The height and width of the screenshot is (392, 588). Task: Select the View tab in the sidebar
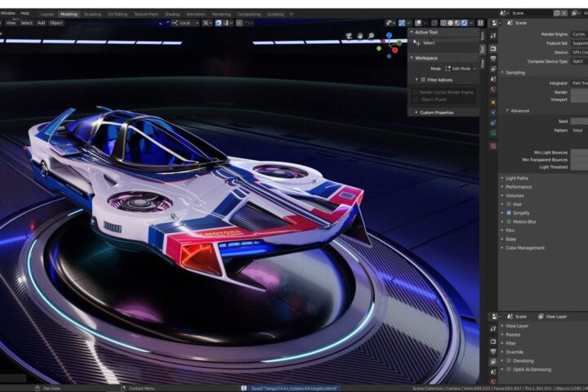(483, 64)
